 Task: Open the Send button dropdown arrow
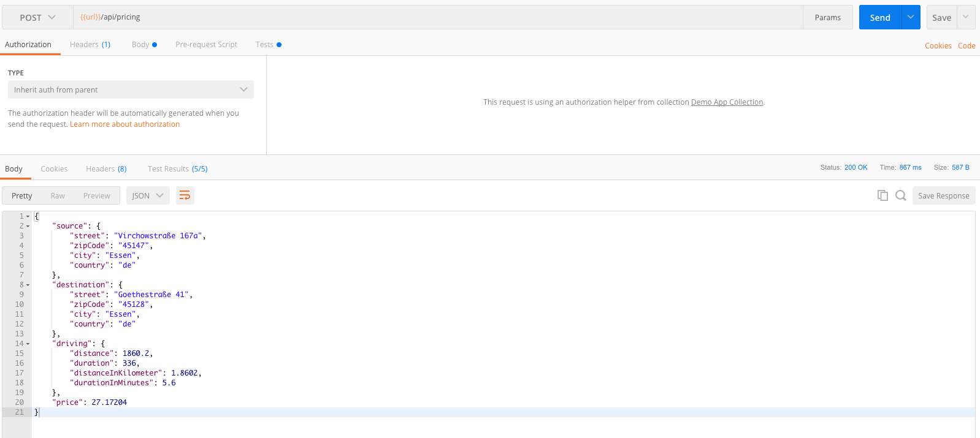[x=911, y=17]
